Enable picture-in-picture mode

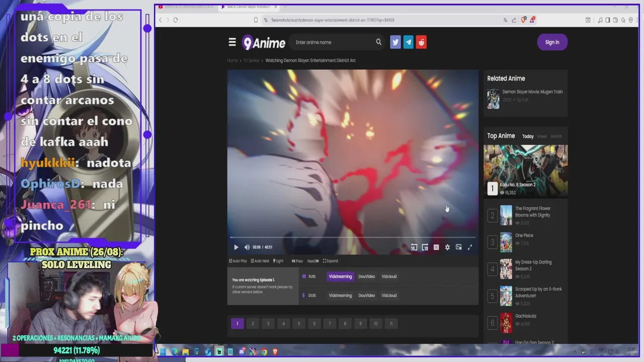tap(458, 247)
